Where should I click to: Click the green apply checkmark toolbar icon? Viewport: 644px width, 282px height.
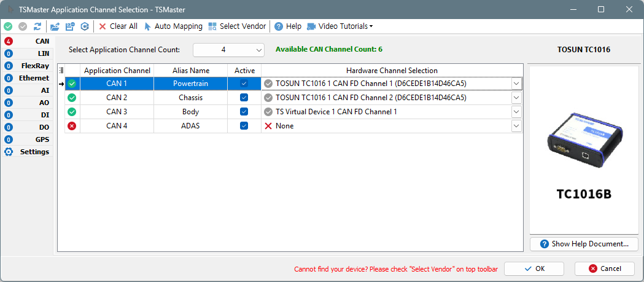tap(8, 26)
